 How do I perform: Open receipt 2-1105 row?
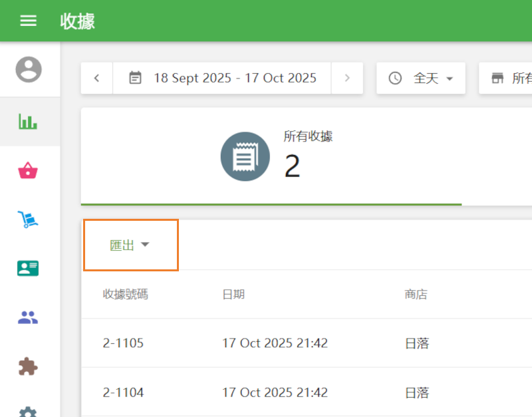tap(266, 343)
